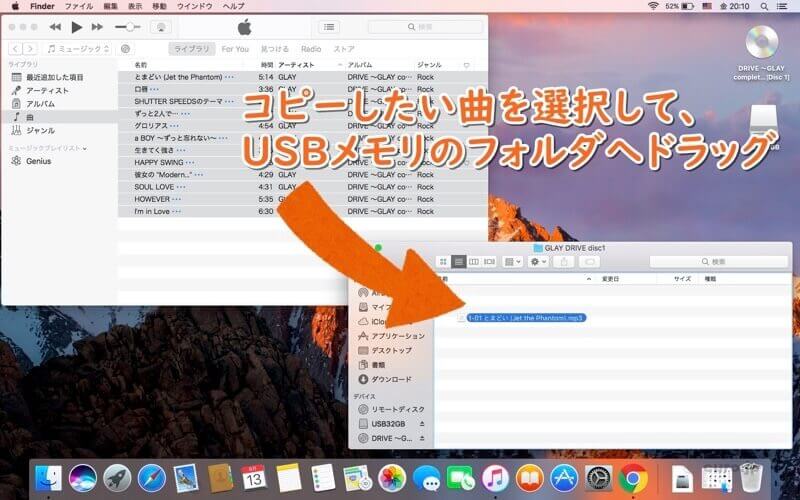Screen dimensions: 800x500
Task: Adjust the iTunes volume slider
Action: 128,27
